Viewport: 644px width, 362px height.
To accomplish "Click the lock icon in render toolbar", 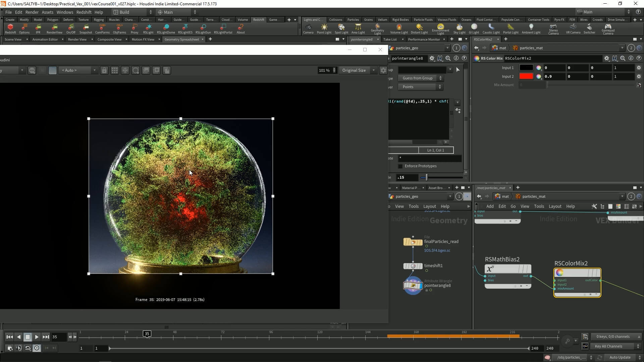I will tap(104, 70).
